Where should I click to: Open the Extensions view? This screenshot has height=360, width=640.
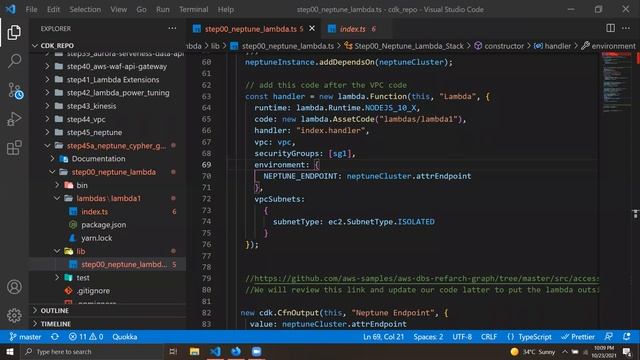[x=14, y=148]
